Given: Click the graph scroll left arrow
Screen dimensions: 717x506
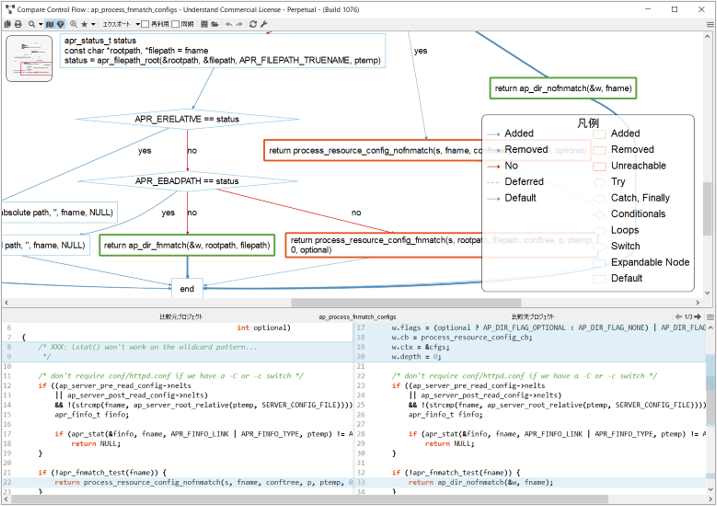Looking at the screenshot, I should click(6, 303).
